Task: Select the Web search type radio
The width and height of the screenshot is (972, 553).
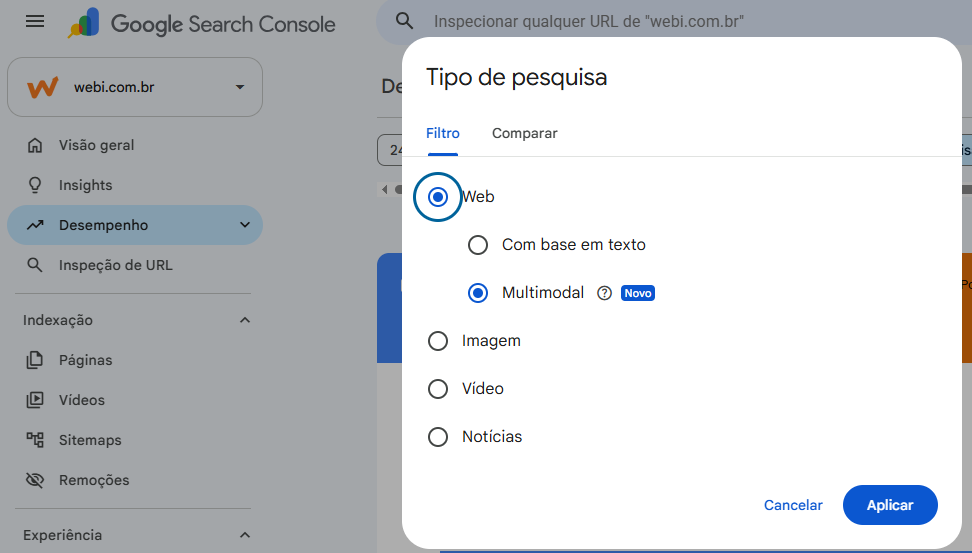Action: (x=438, y=197)
